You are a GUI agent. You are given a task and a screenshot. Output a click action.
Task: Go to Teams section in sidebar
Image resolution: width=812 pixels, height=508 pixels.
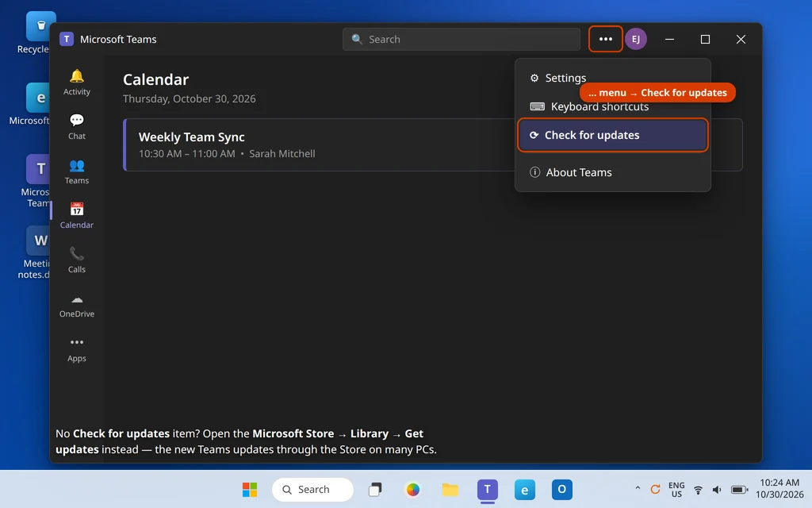click(77, 171)
